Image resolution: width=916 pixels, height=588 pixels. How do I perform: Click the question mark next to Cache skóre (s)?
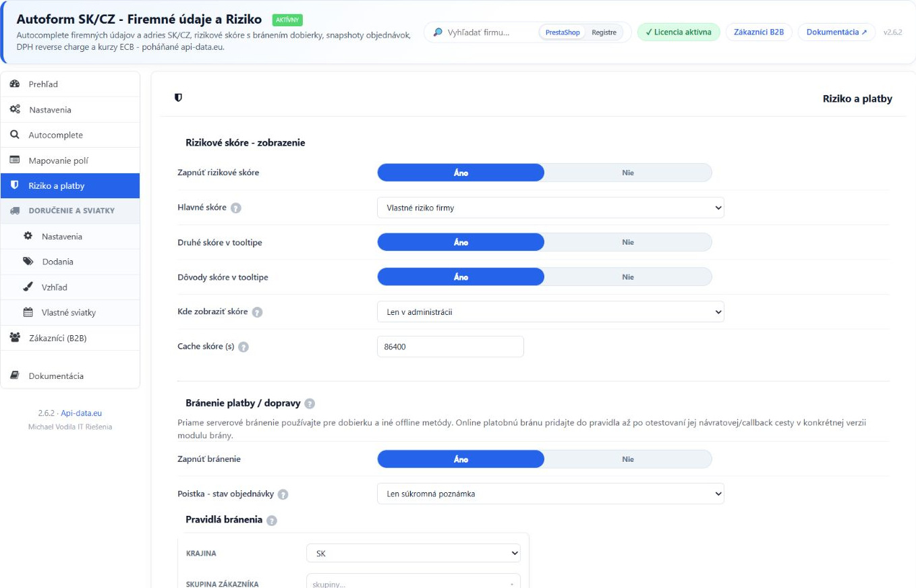point(244,347)
